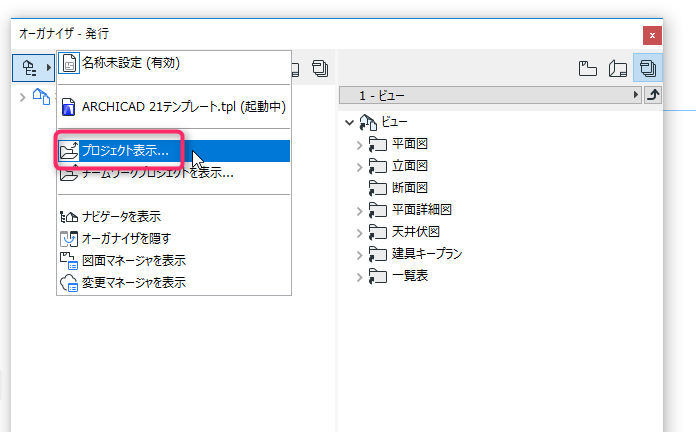Click the up-one-level arrow button
The image size is (696, 432).
652,95
